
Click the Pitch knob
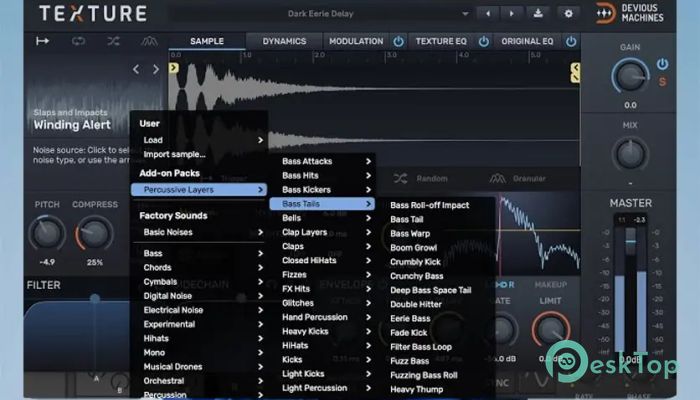point(47,233)
